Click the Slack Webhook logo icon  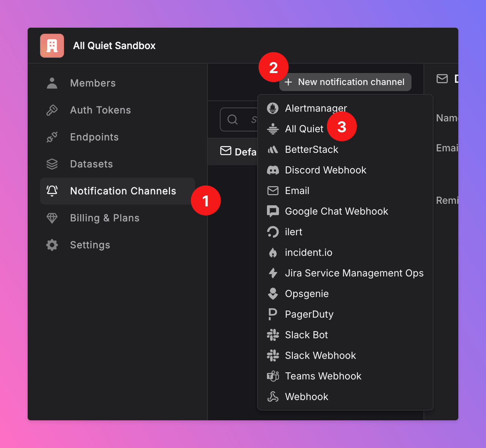pos(273,355)
